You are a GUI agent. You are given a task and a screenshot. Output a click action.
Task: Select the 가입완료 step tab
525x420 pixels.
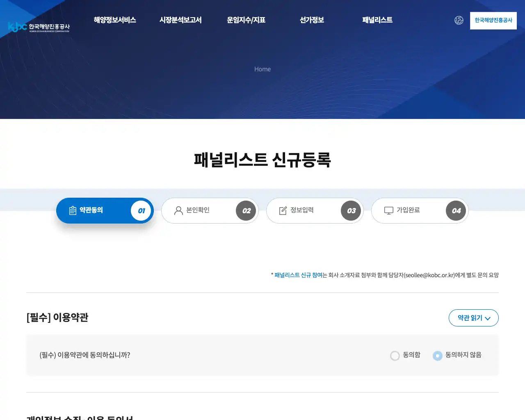pyautogui.click(x=420, y=211)
